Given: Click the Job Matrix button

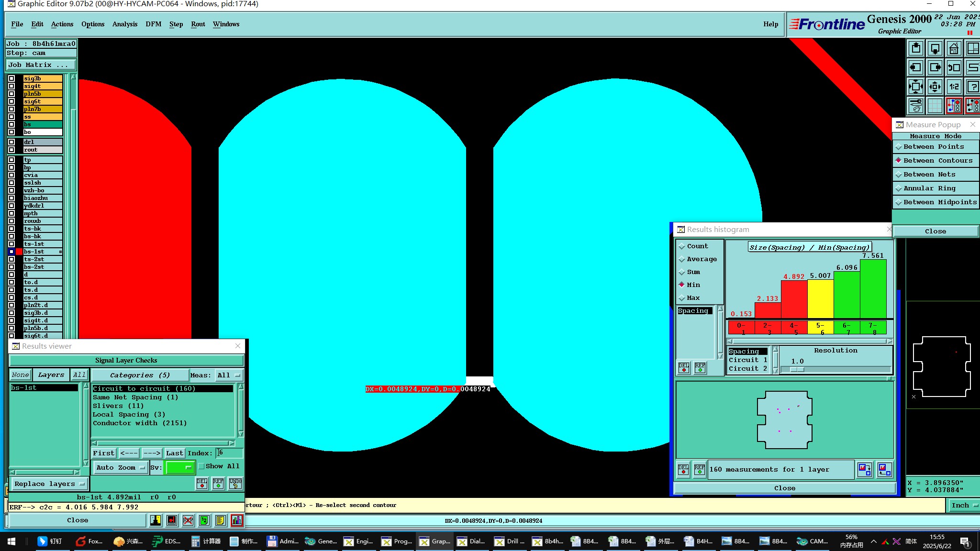Looking at the screenshot, I should pos(41,65).
